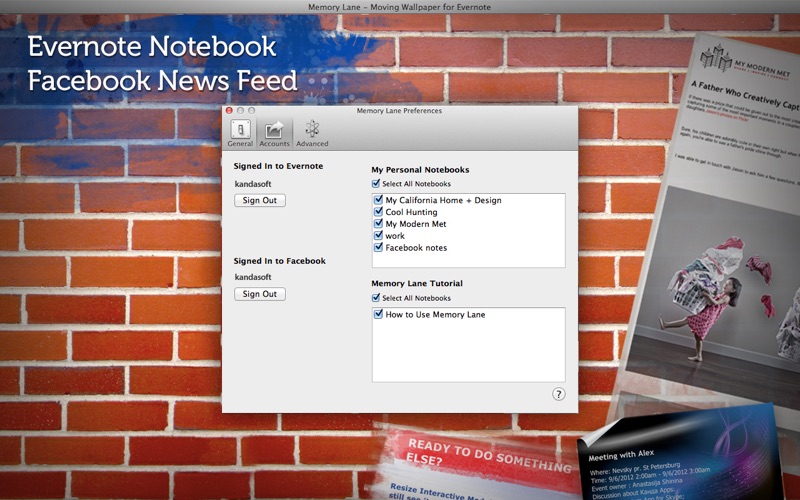
Task: Toggle the Cool Hunting notebook checkbox
Action: (378, 211)
